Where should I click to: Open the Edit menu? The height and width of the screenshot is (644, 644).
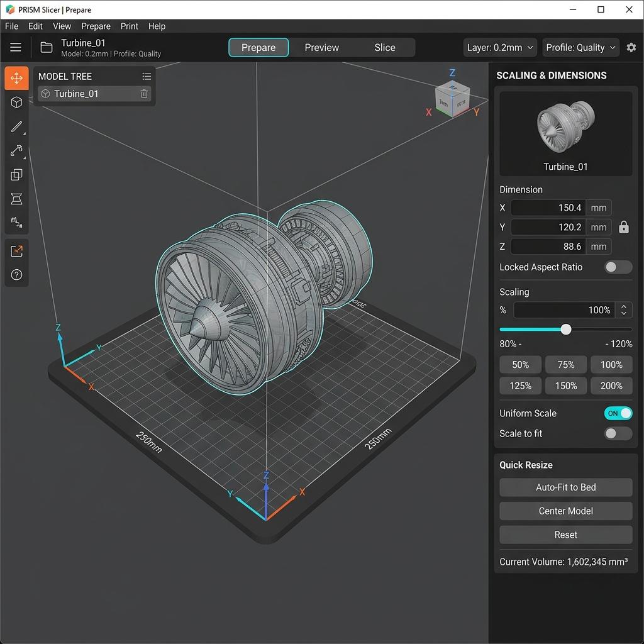point(35,26)
